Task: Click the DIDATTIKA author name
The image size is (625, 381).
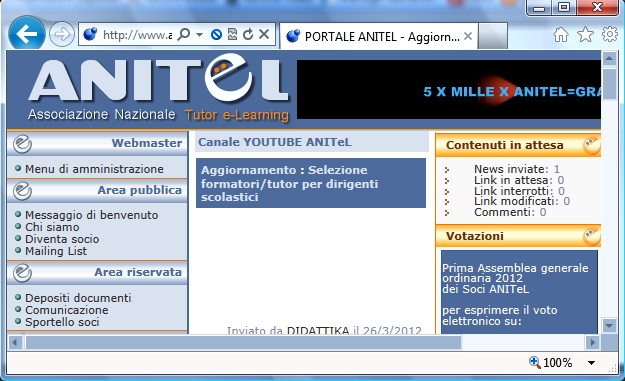Action: tap(318, 330)
